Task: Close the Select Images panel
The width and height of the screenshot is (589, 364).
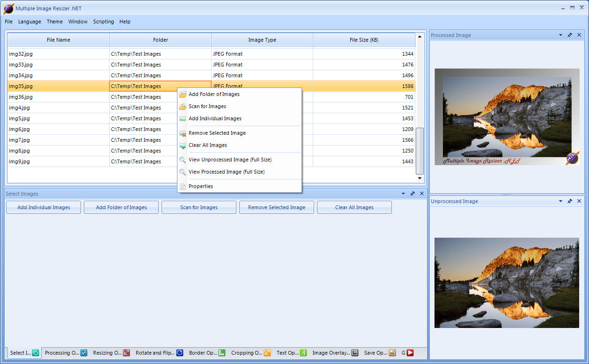Action: [x=422, y=194]
